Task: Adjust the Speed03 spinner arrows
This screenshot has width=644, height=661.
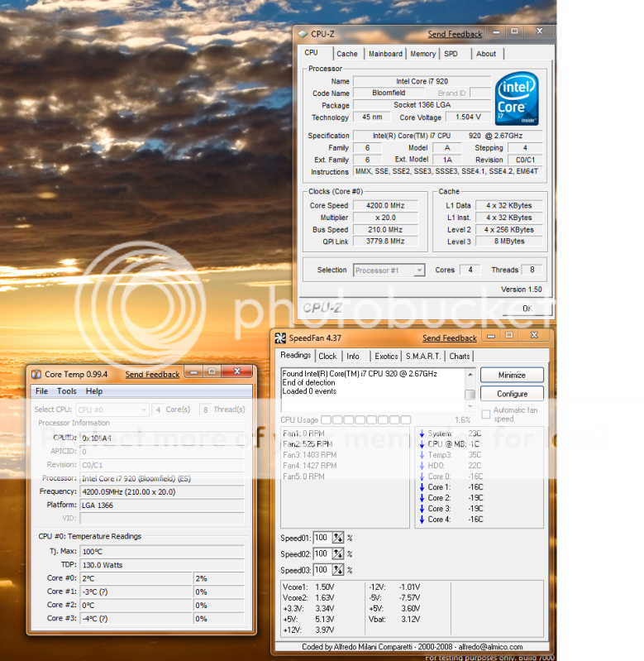Action: click(x=339, y=570)
